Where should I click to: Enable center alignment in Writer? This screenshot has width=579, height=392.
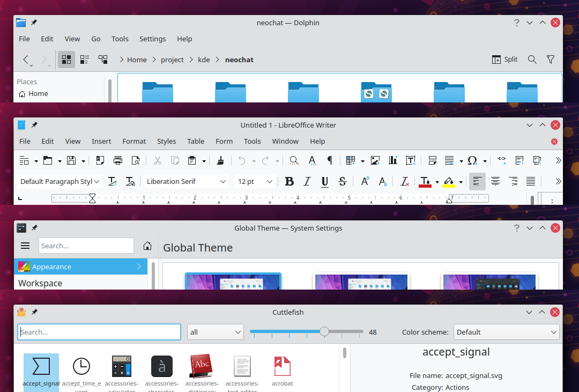[x=495, y=182]
